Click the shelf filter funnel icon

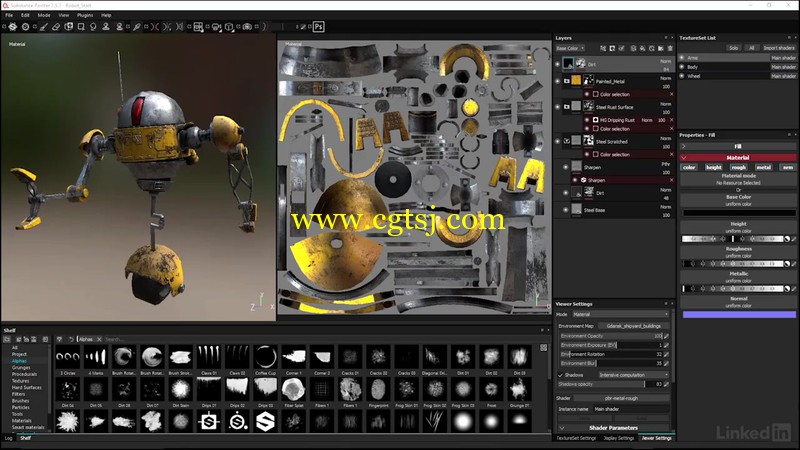(x=59, y=339)
